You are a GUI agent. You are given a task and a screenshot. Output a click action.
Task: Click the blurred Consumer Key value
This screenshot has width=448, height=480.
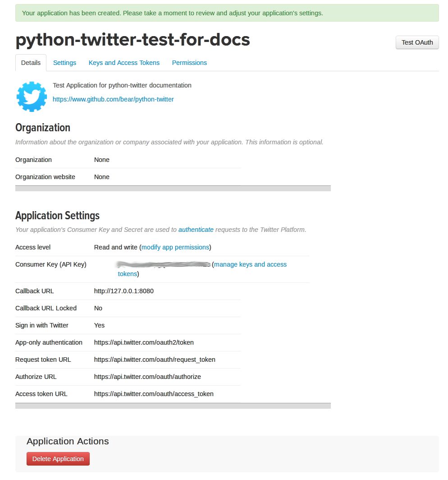pos(162,264)
